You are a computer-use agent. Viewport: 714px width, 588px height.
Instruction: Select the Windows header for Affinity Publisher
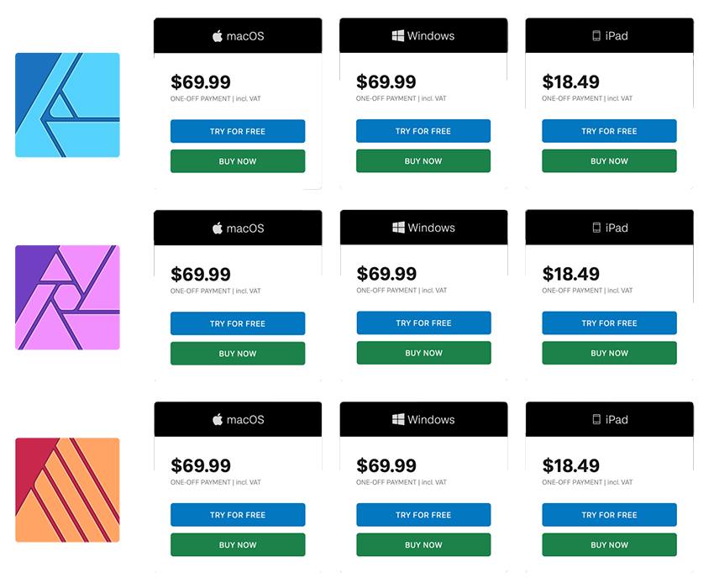(x=423, y=419)
